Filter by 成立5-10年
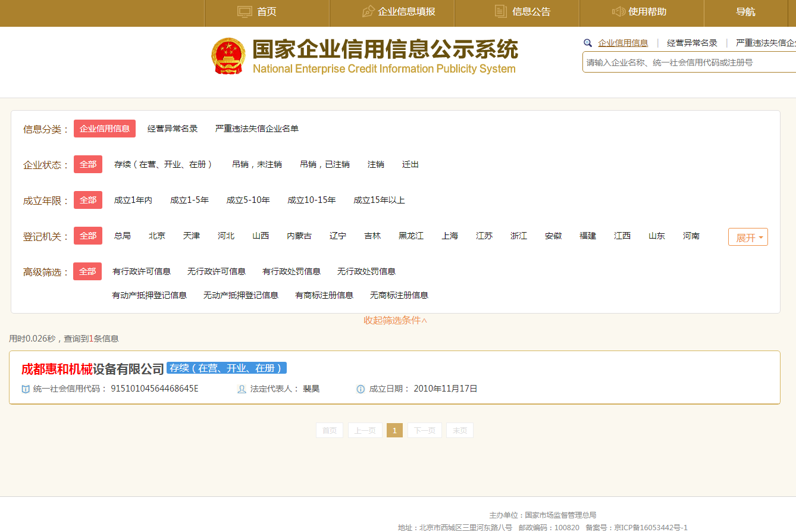796x532 pixels. pos(248,200)
